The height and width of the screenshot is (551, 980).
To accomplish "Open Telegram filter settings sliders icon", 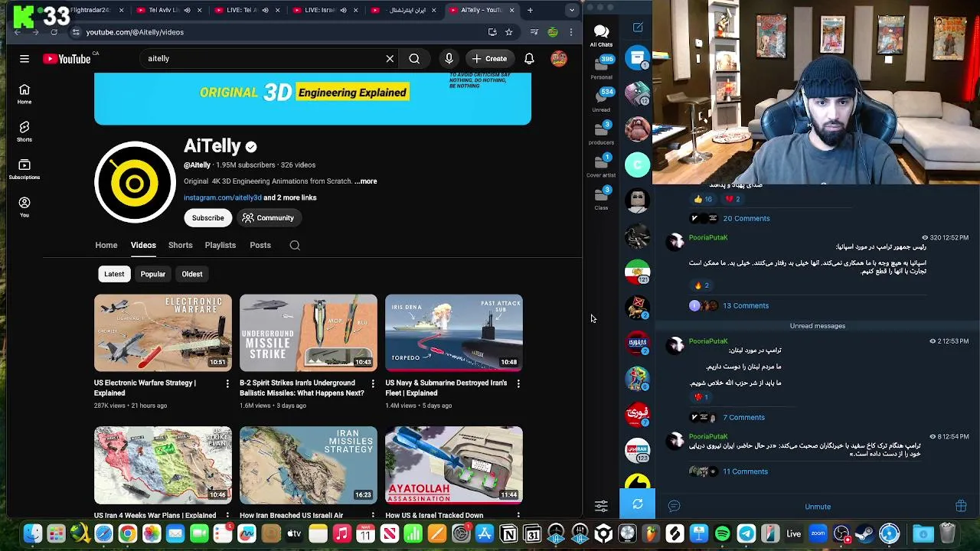I will (x=601, y=506).
